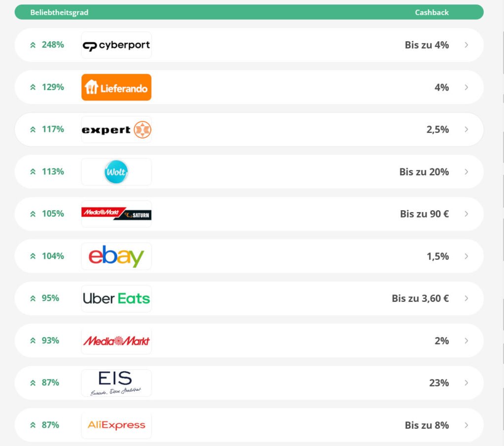Click the "Bis zu 3,60 €" cashback text
This screenshot has width=504, height=446.
click(420, 298)
